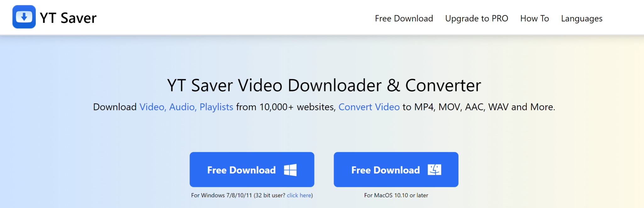Download the free Windows version
Screen dimensions: 644x208
[x=252, y=170]
